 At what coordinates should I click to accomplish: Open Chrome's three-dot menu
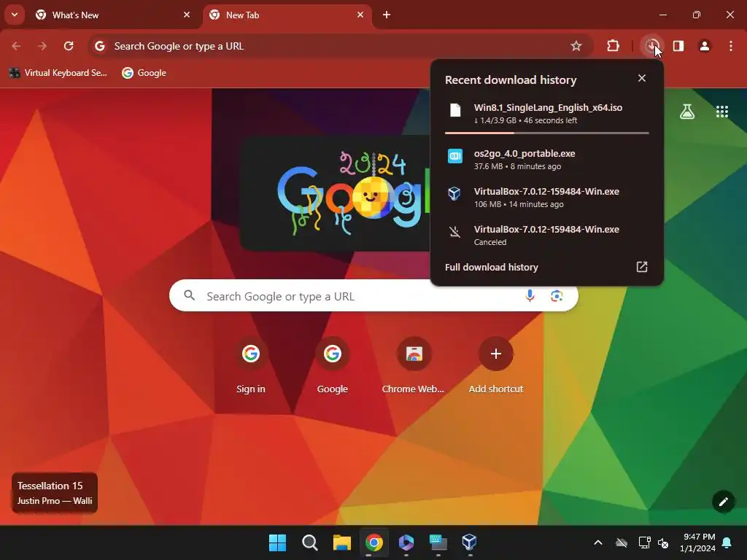[x=731, y=46]
